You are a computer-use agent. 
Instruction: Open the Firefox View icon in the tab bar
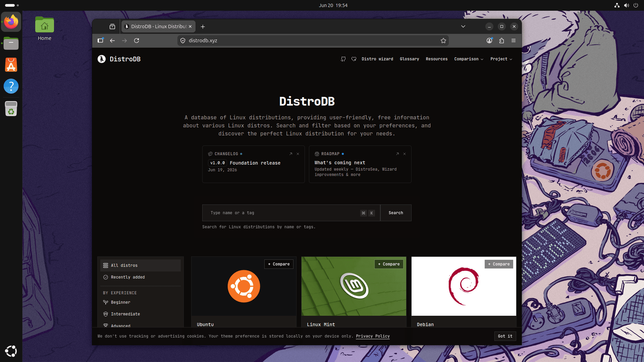click(112, 26)
